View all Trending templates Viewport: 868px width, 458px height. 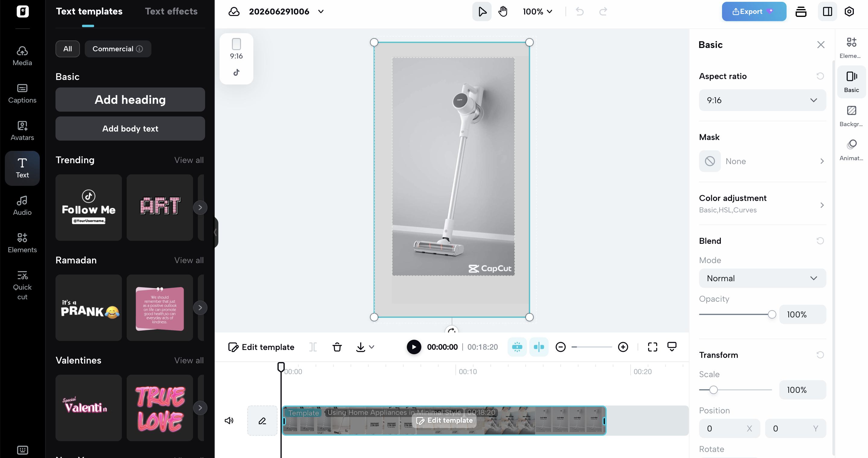[189, 160]
